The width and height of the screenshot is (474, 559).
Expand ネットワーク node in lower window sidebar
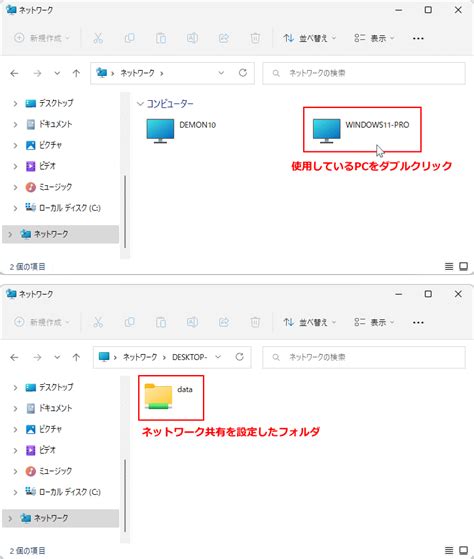(10, 518)
